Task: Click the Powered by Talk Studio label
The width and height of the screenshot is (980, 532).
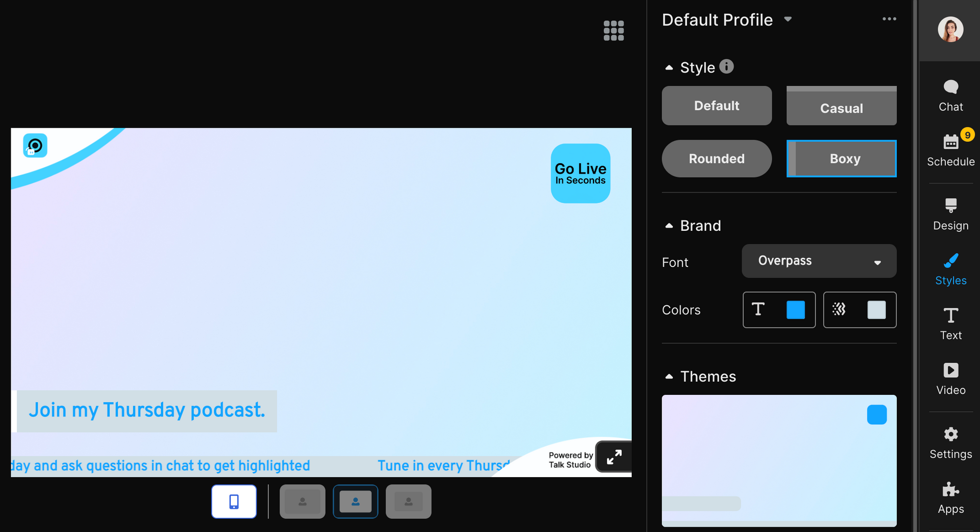Action: coord(570,460)
